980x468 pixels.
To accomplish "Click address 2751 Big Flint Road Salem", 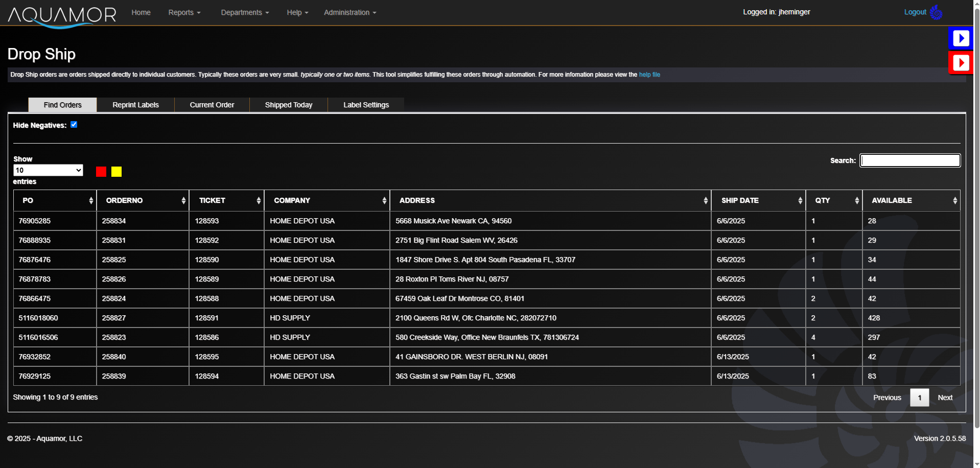I will (456, 240).
